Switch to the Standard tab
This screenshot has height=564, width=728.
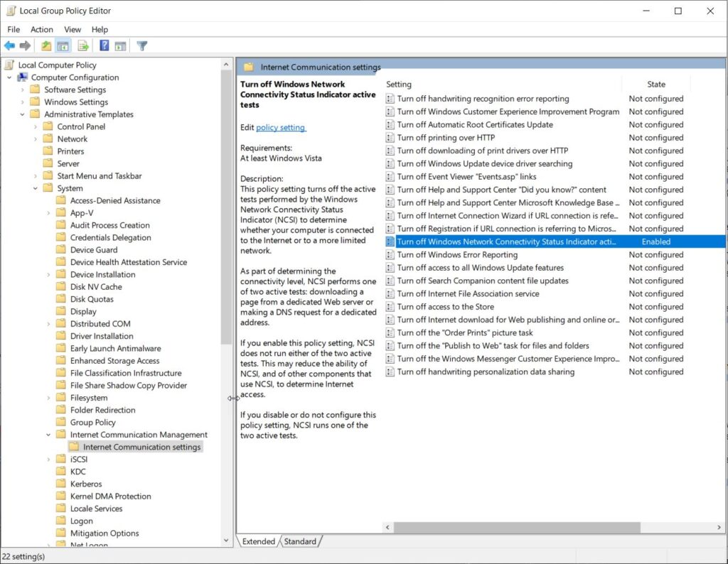point(300,541)
